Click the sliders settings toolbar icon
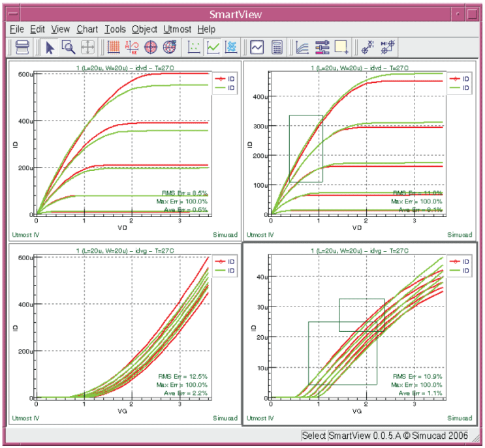This screenshot has height=448, width=485. pyautogui.click(x=322, y=47)
